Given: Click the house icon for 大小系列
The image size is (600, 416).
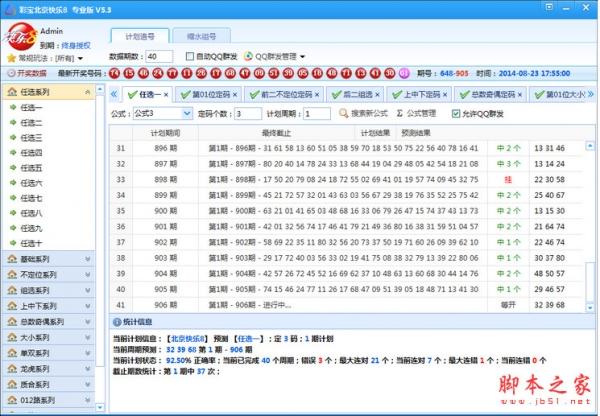Looking at the screenshot, I should coord(12,337).
